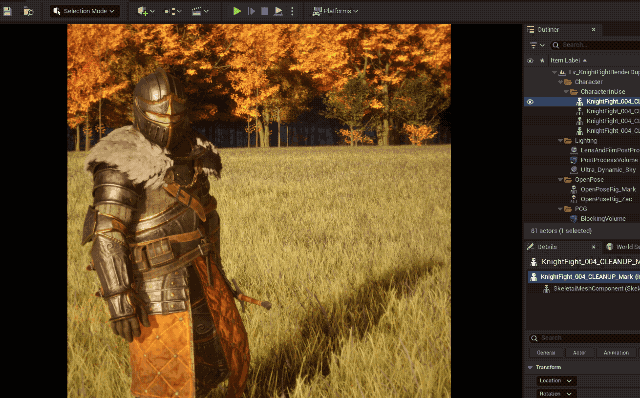Click the '61 actors (1 selected)' status text
Image resolution: width=640 pixels, height=398 pixels.
point(561,231)
